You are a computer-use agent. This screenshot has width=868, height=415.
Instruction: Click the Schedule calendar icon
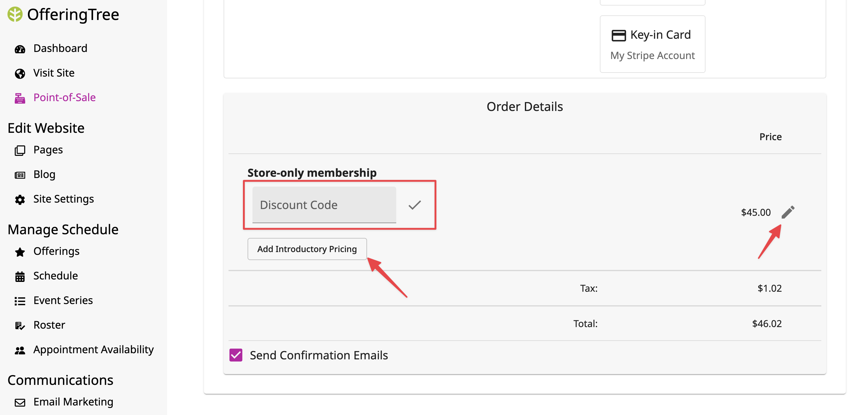tap(20, 276)
